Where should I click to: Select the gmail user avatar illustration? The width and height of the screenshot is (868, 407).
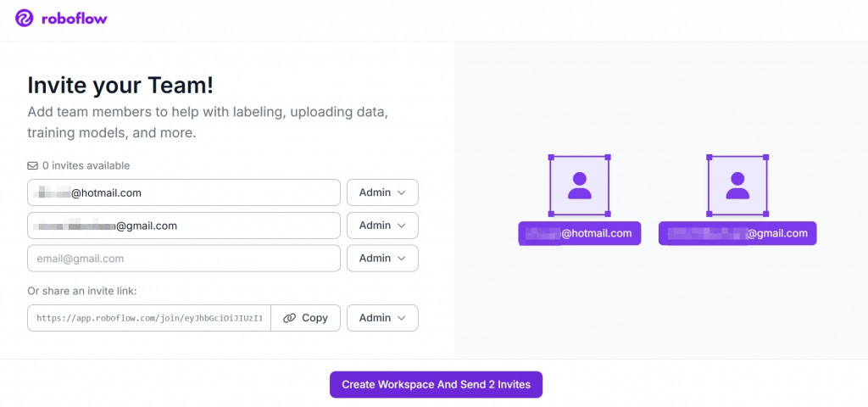(x=737, y=186)
